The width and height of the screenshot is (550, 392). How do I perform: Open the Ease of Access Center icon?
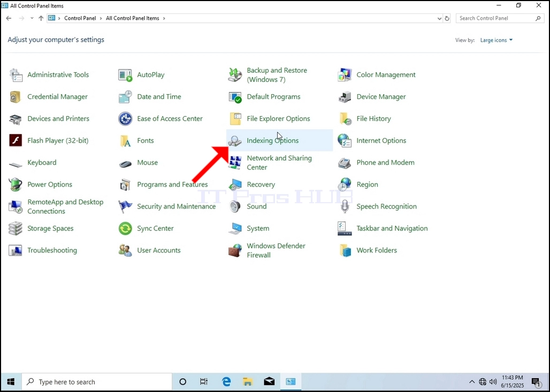125,119
